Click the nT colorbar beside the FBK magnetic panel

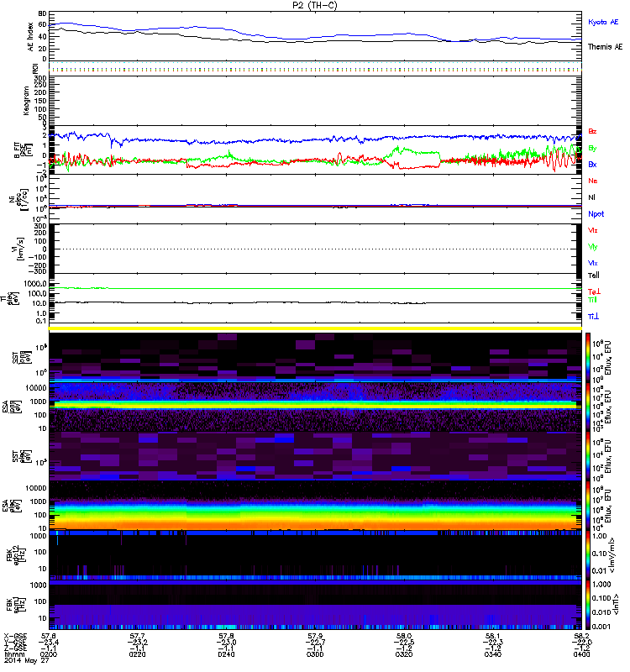pos(588,605)
